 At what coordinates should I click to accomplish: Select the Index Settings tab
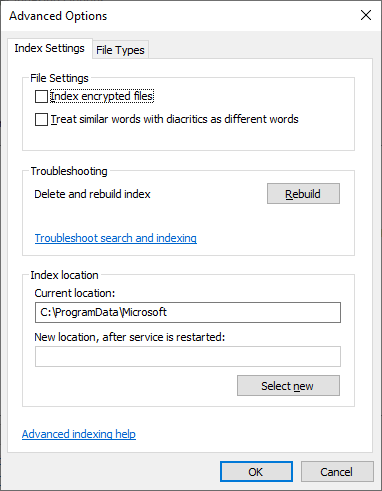coord(49,48)
